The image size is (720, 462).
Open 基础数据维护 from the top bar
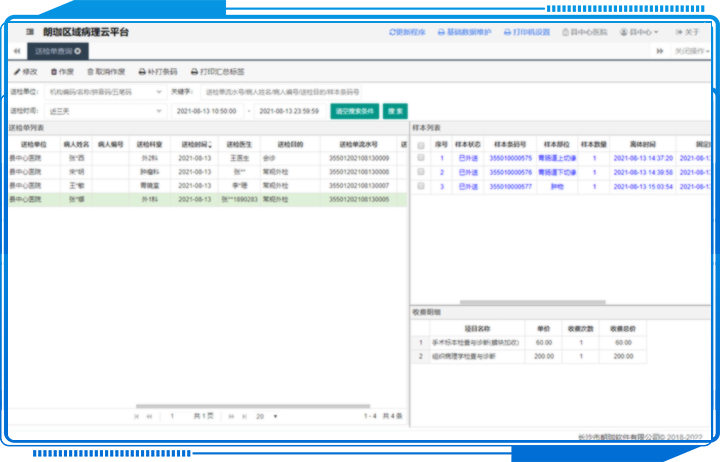(x=467, y=32)
